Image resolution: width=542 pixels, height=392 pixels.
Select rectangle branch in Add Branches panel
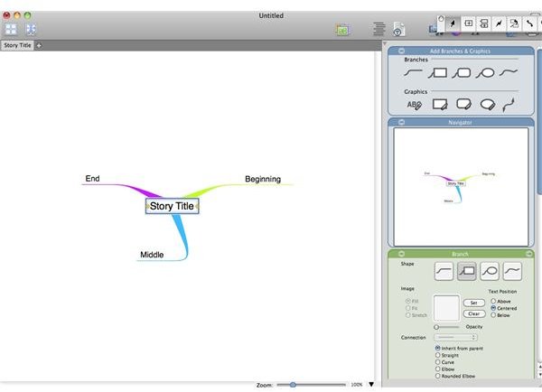[x=437, y=73]
